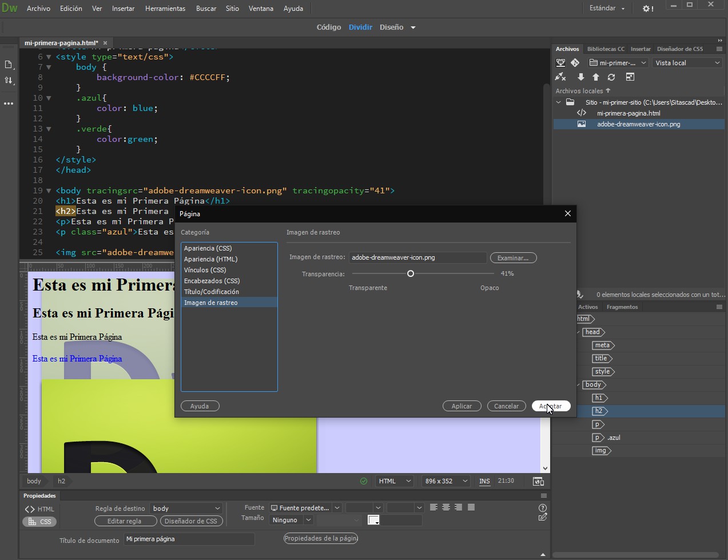Click the Propiedades de la página button
This screenshot has height=560, width=728.
tap(321, 538)
